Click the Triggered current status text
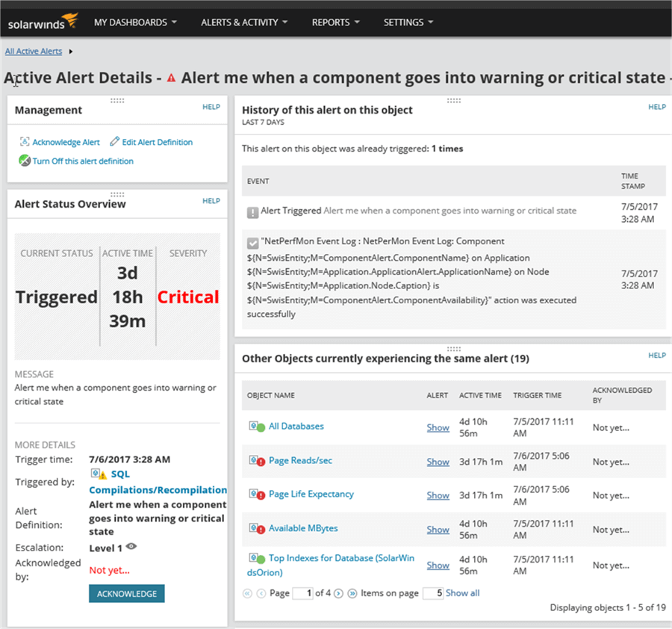The height and width of the screenshot is (629, 672). 57,297
